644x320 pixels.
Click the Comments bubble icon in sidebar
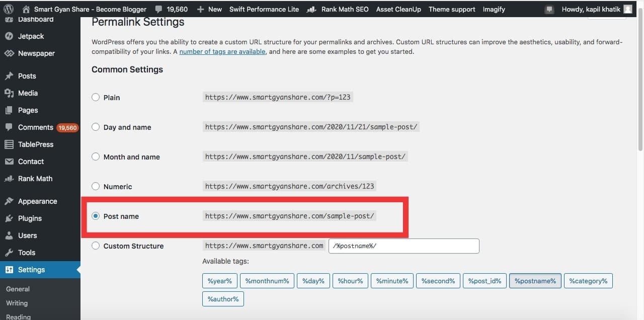(9, 127)
